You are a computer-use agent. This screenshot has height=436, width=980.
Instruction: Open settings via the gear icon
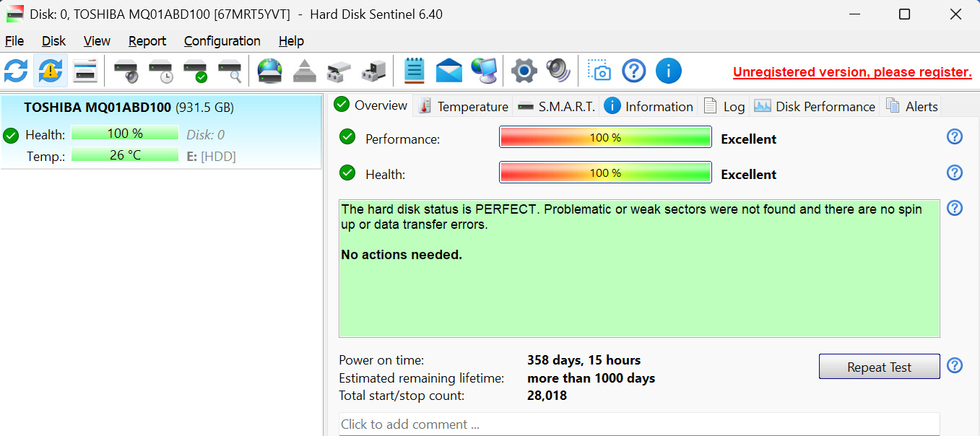[x=524, y=71]
